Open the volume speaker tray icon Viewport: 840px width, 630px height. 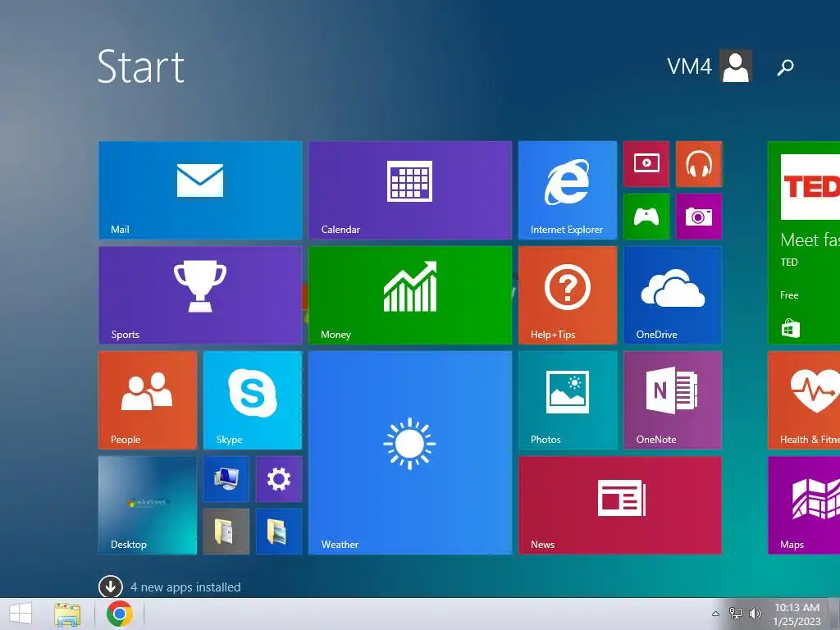pos(756,614)
